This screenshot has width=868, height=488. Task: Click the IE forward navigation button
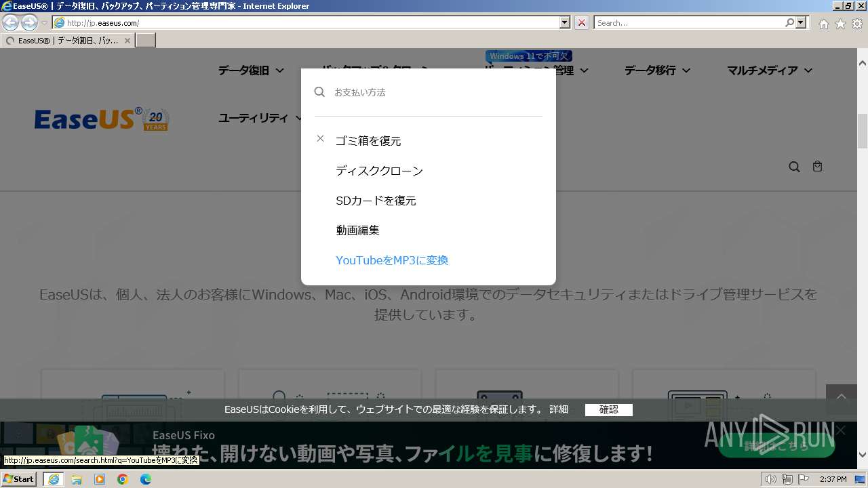29,22
